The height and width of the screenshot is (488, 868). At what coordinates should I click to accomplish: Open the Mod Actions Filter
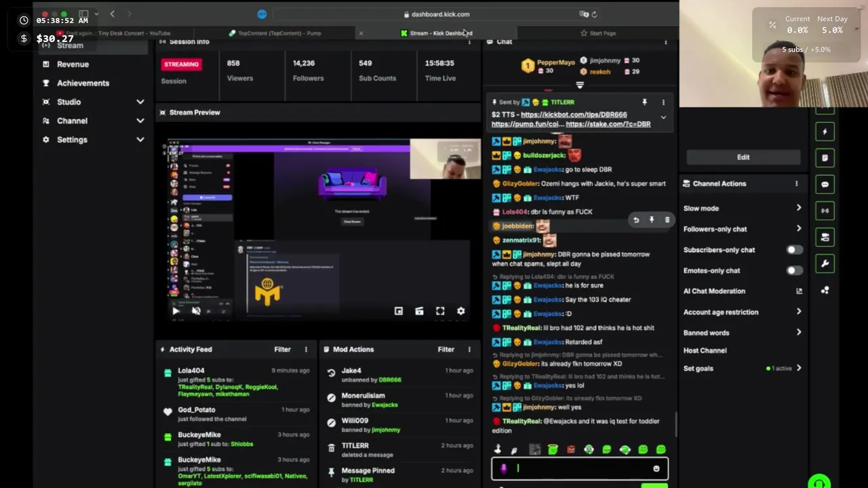(x=446, y=350)
